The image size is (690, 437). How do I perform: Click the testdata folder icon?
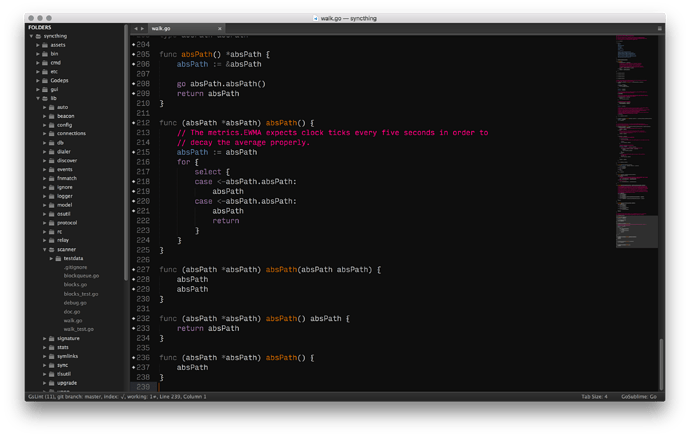pyautogui.click(x=58, y=258)
